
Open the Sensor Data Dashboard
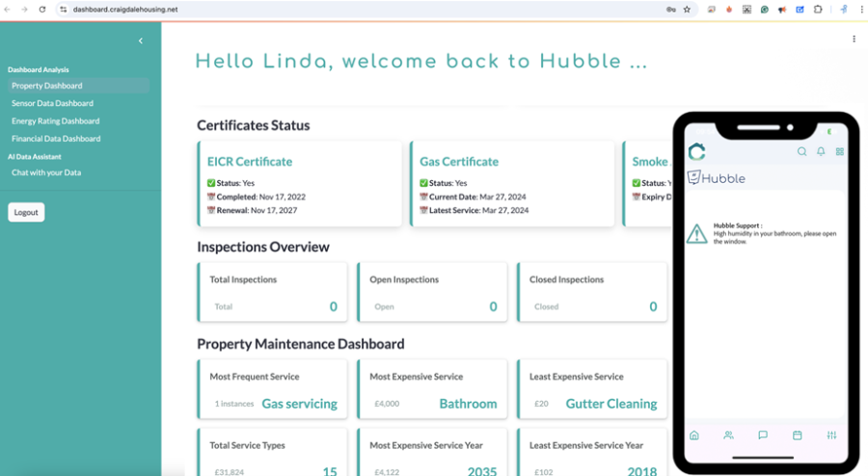tap(53, 103)
